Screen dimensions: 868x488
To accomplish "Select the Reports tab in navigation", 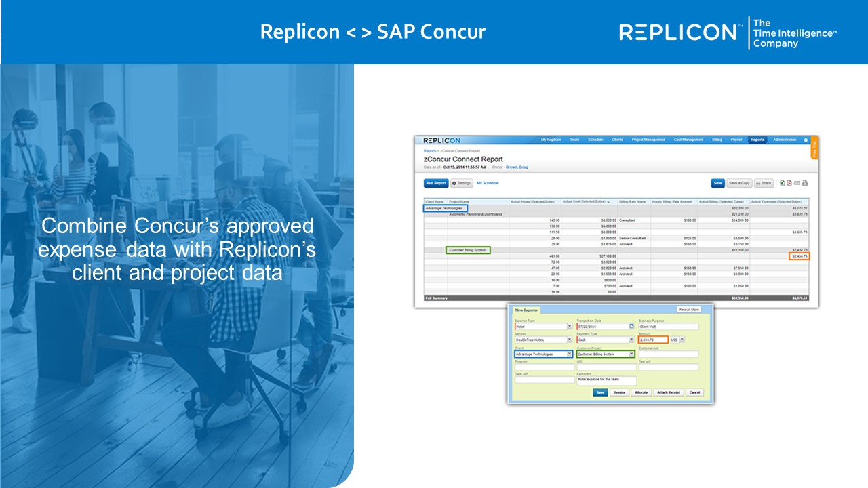I will pyautogui.click(x=757, y=140).
